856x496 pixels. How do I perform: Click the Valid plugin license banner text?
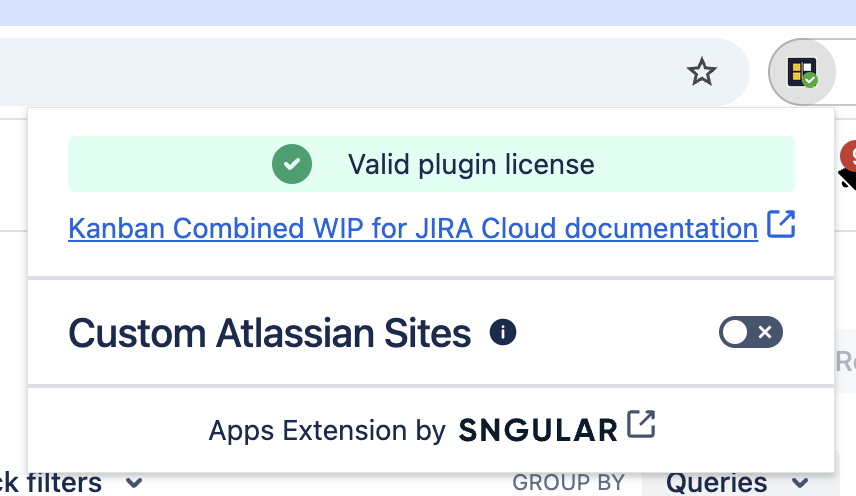[x=471, y=164]
